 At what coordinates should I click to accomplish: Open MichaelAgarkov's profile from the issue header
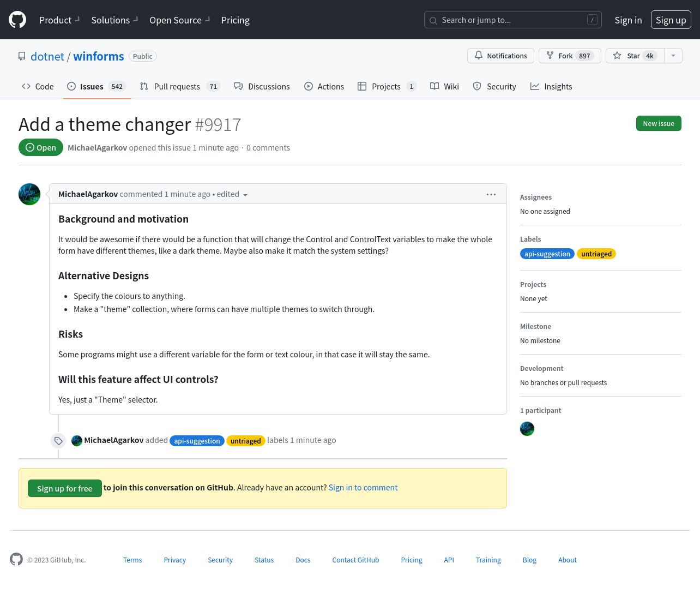point(97,148)
